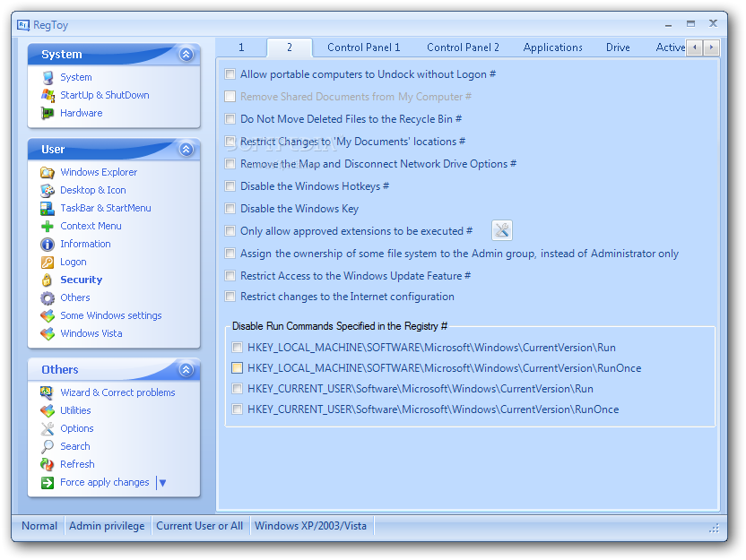This screenshot has width=746, height=560.
Task: Click the gear icon beside Others under User
Action: [48, 298]
